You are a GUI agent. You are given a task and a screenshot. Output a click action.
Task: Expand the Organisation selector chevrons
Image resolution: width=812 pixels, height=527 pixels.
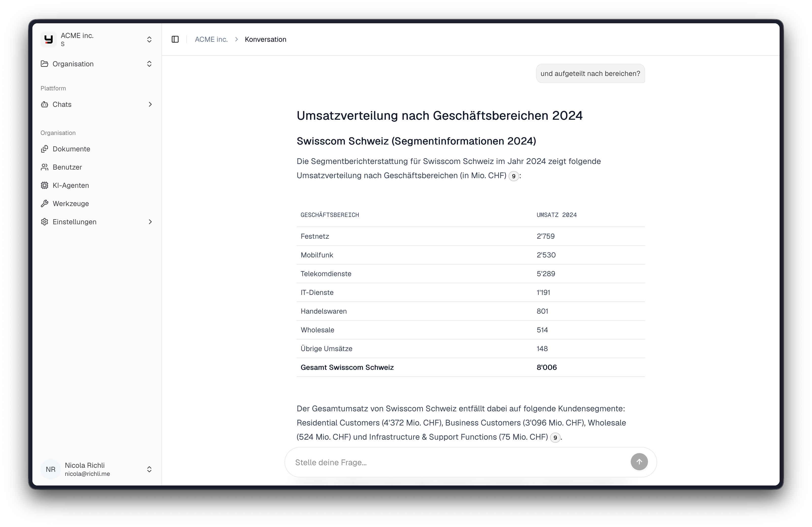[x=149, y=64]
